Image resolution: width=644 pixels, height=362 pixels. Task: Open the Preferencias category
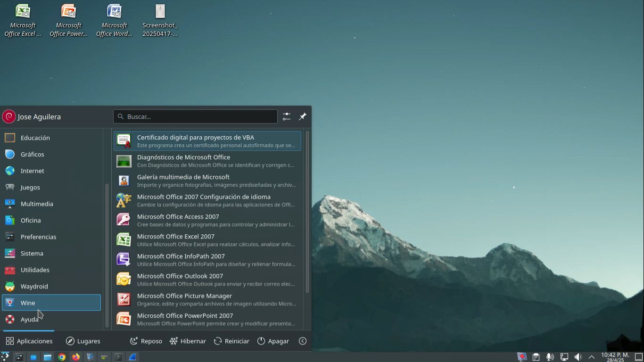coord(51,237)
